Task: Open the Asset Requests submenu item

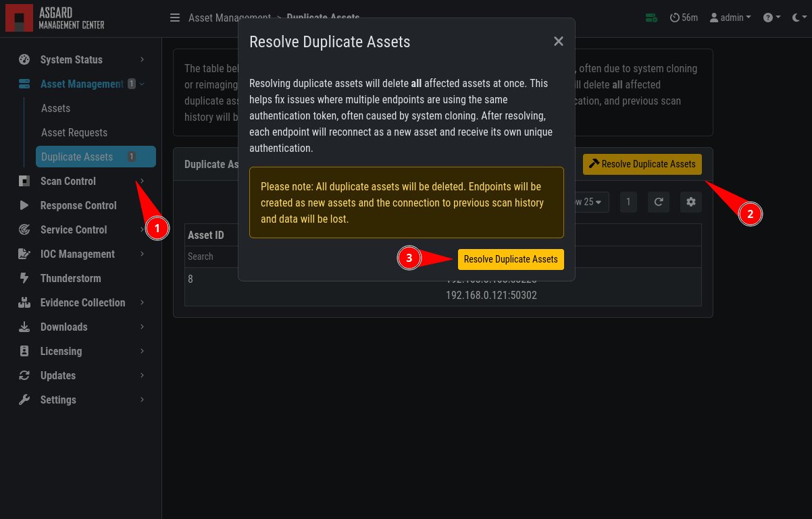Action: pyautogui.click(x=74, y=132)
